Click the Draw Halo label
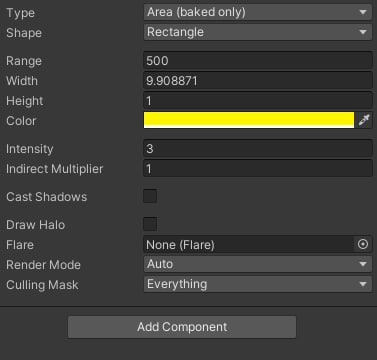Image resolution: width=377 pixels, height=360 pixels. pyautogui.click(x=36, y=225)
